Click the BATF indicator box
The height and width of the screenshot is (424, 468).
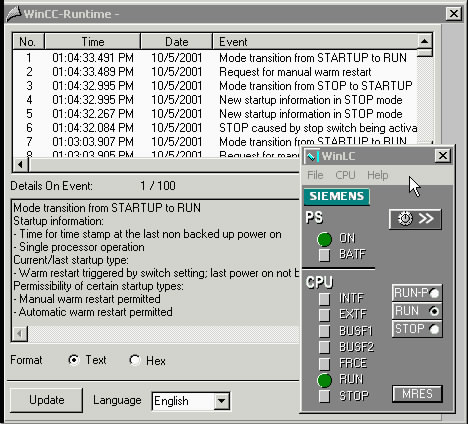coord(324,255)
